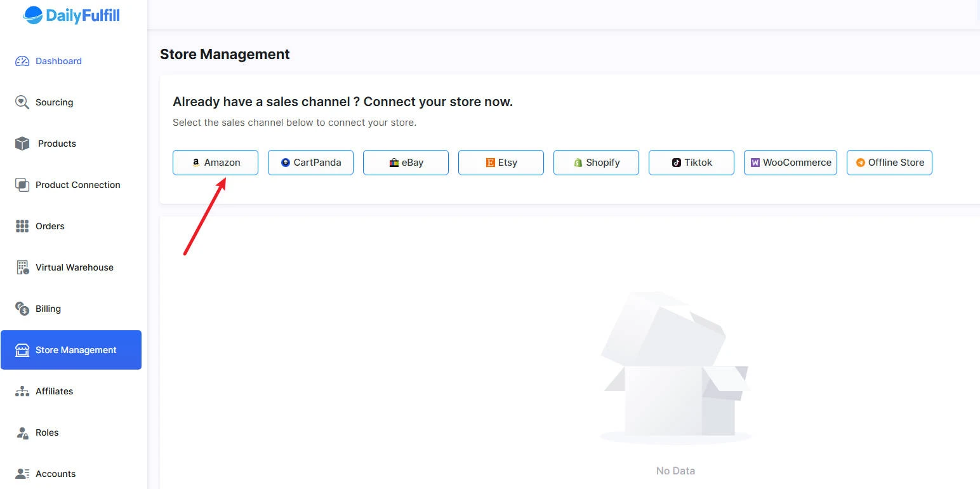The height and width of the screenshot is (489, 980).
Task: Click the Product Connection icon
Action: pyautogui.click(x=22, y=185)
